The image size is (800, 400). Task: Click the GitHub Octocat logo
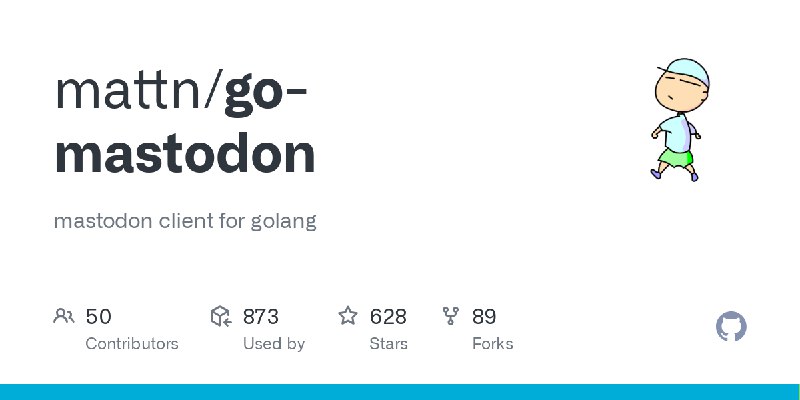coord(732,327)
